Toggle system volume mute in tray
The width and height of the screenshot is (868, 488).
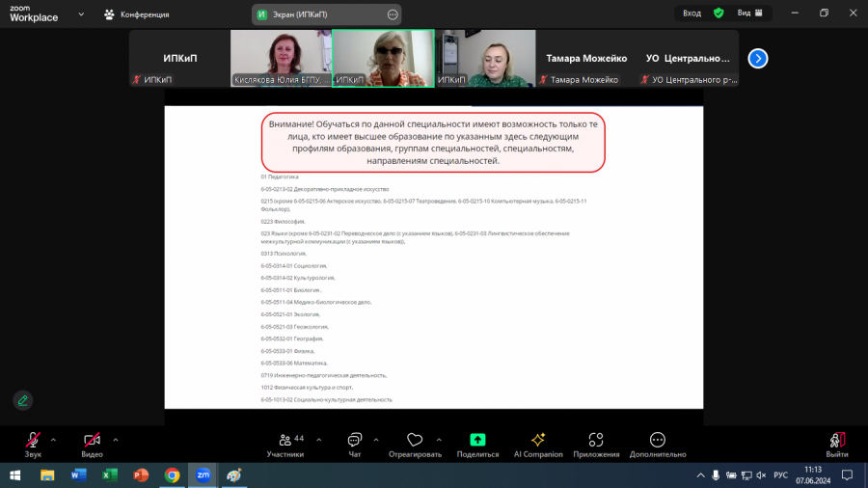click(x=762, y=475)
